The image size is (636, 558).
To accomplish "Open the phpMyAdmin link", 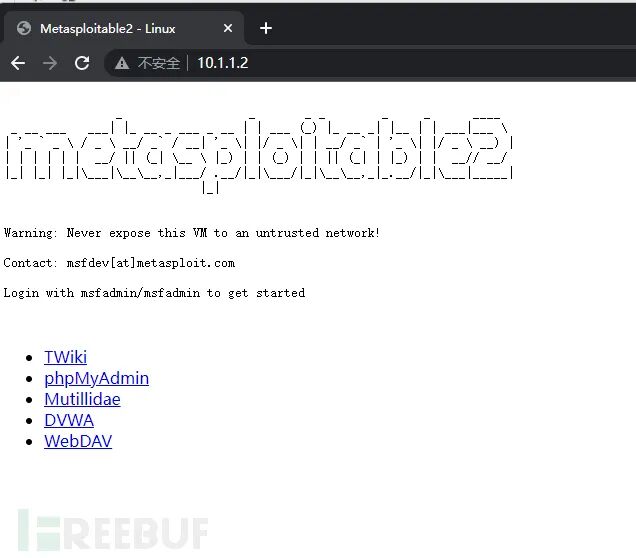I will (x=97, y=378).
